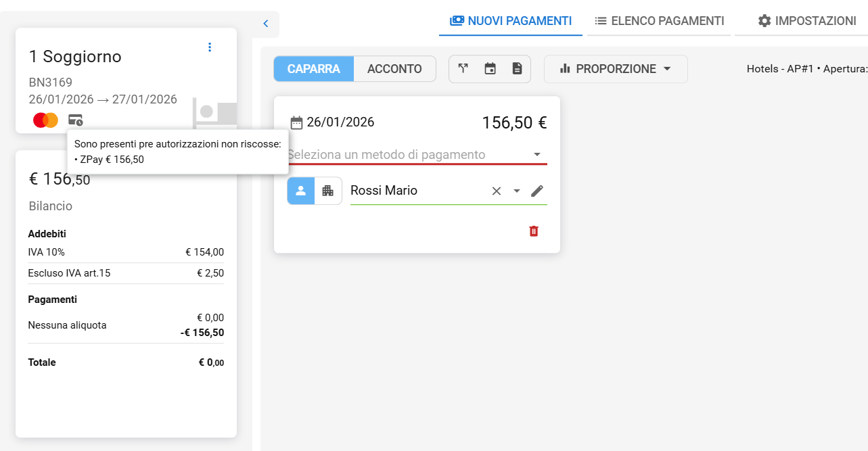Screen dimensions: 868x451
Task: Clear the Rossi Mario payer field
Action: (497, 191)
